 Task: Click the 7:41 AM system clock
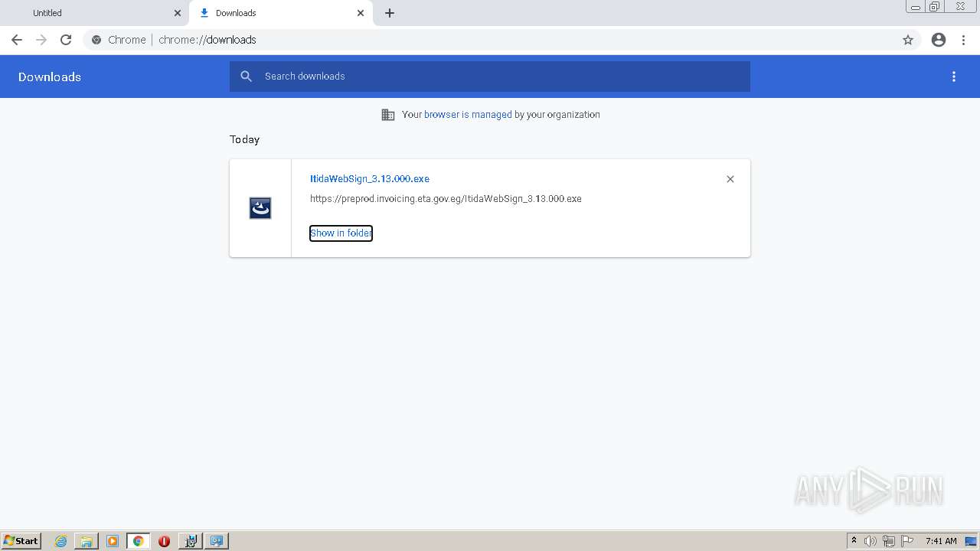(941, 541)
